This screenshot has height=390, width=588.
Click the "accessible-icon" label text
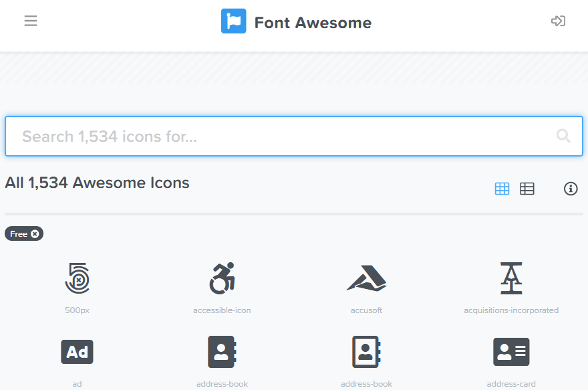coord(222,310)
